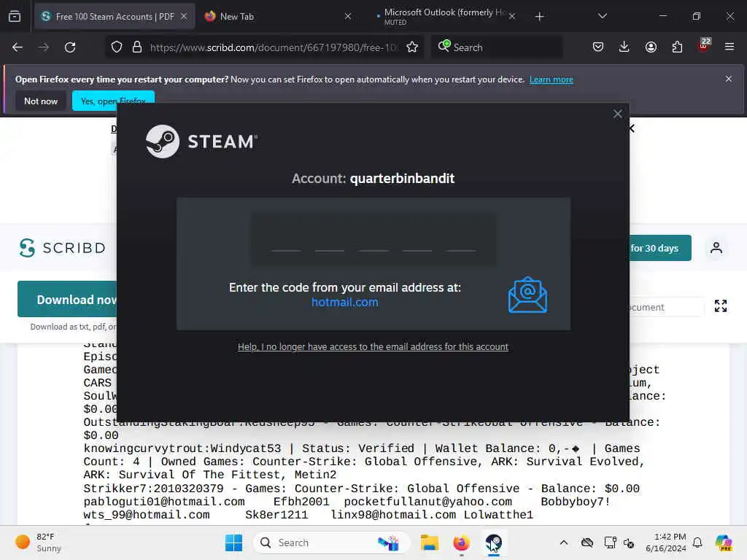
Task: Open the Learn more link in notification
Action: click(x=551, y=79)
